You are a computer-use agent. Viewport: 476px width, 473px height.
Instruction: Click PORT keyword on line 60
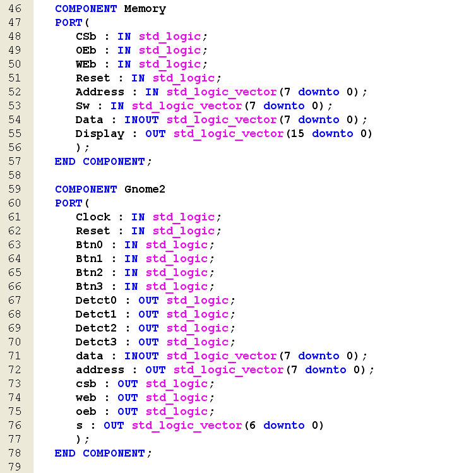[69, 203]
